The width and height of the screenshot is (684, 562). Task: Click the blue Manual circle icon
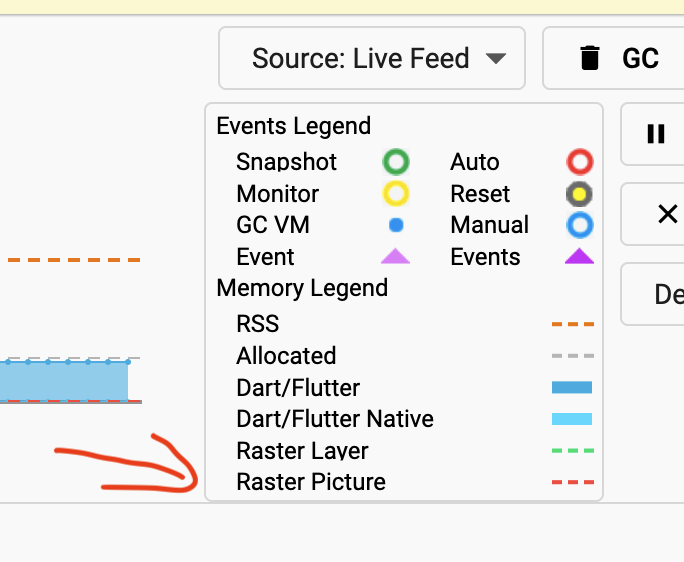(580, 225)
